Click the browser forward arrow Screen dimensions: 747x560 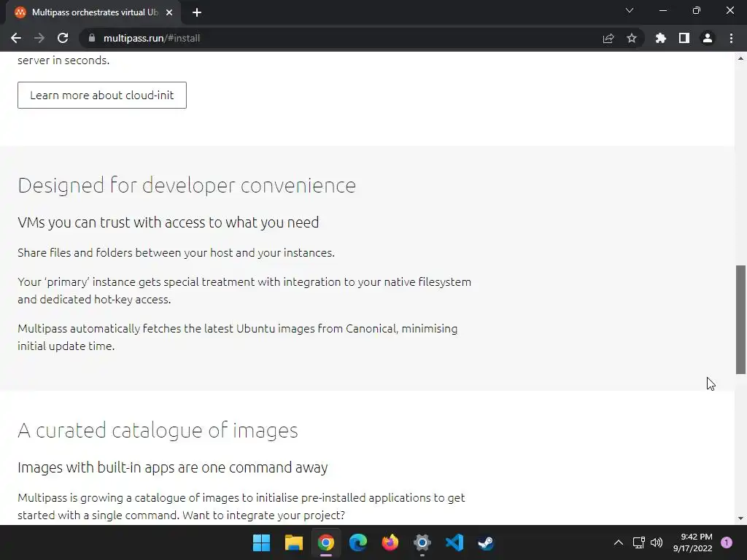(39, 38)
